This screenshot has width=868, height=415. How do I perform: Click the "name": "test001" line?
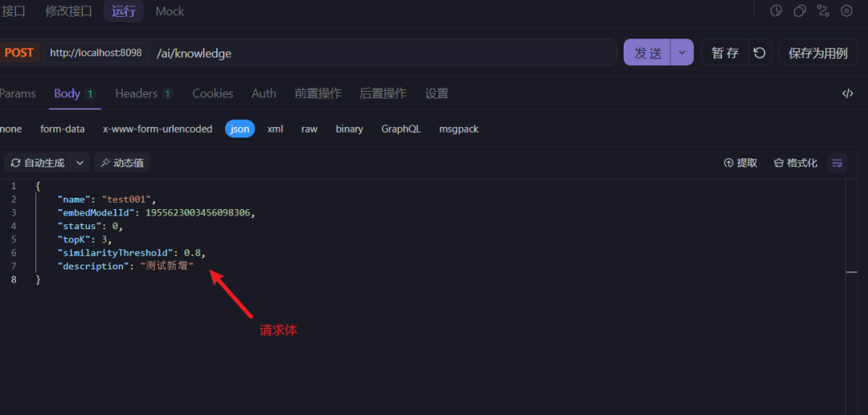108,199
